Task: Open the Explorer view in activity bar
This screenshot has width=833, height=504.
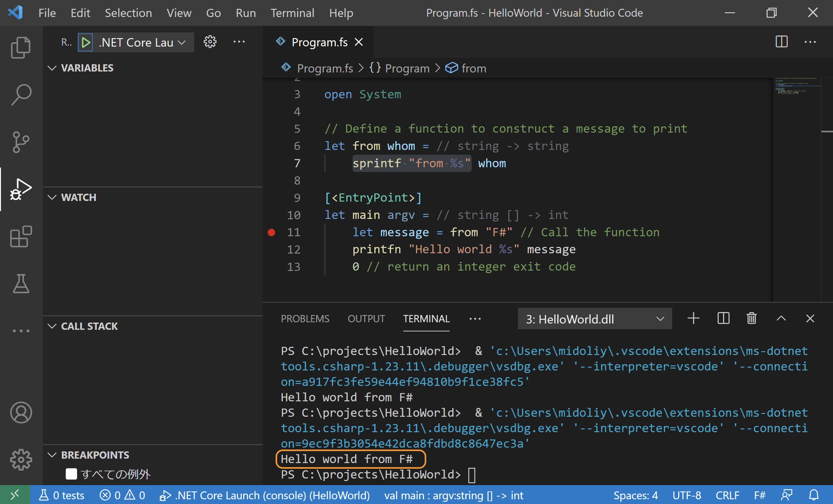Action: coord(21,47)
